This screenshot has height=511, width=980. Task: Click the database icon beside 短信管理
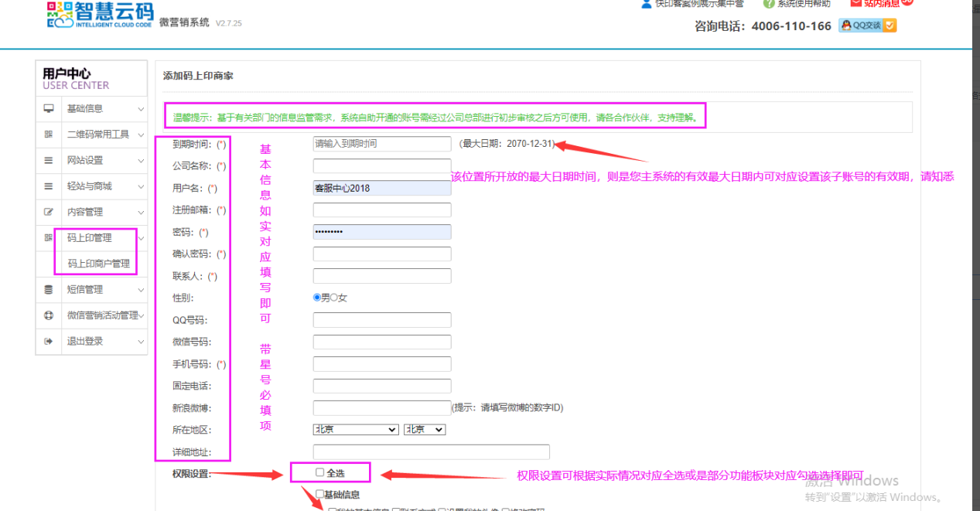click(49, 290)
